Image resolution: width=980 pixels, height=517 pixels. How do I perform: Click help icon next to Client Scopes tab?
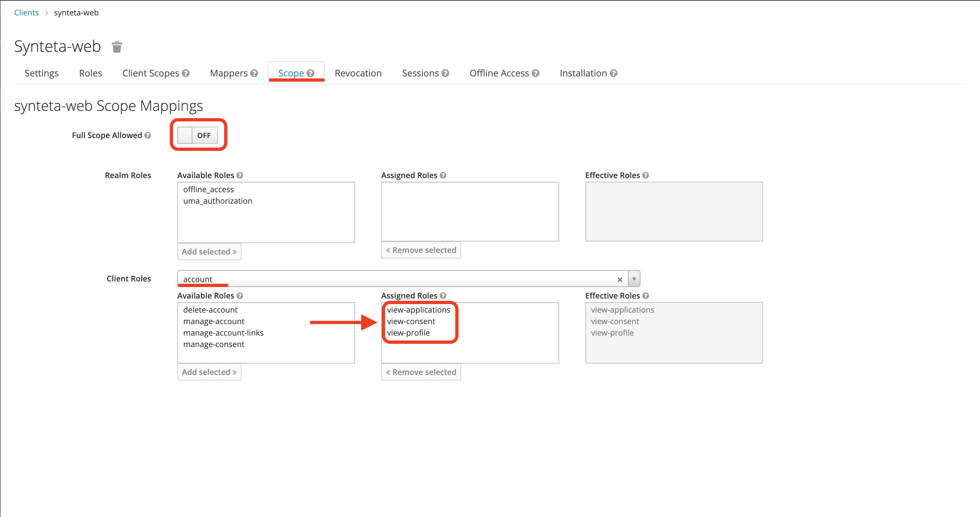[186, 73]
